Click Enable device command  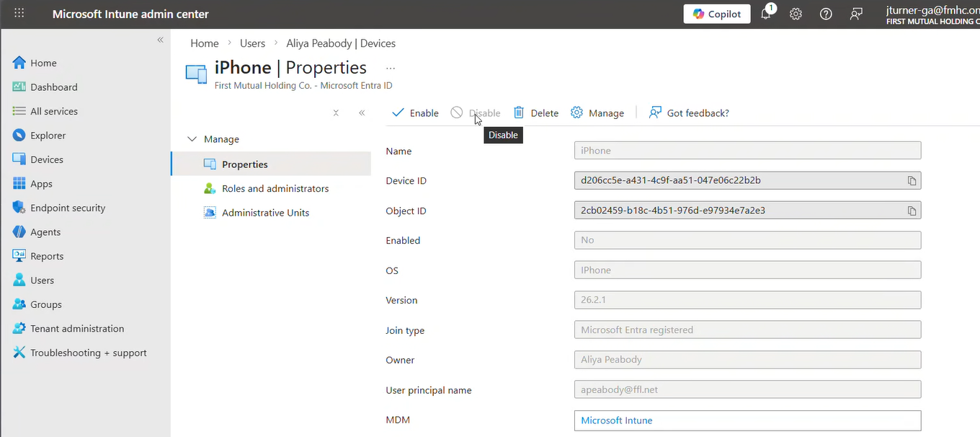416,113
